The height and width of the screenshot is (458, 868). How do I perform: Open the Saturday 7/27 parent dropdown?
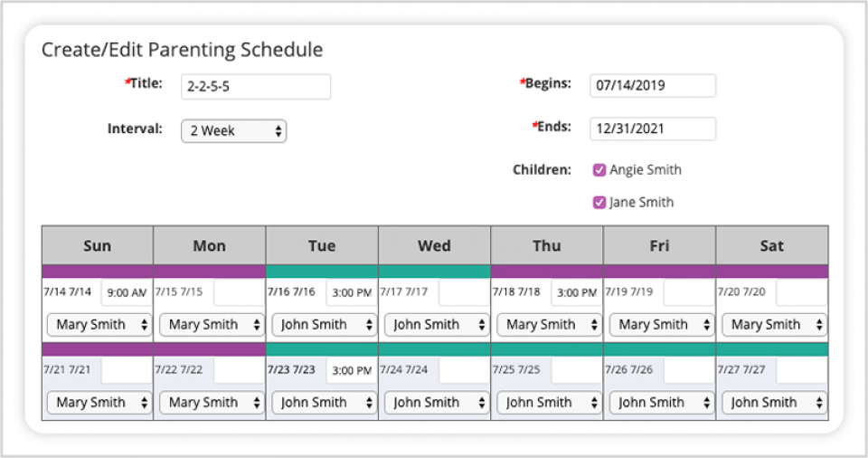(x=774, y=403)
